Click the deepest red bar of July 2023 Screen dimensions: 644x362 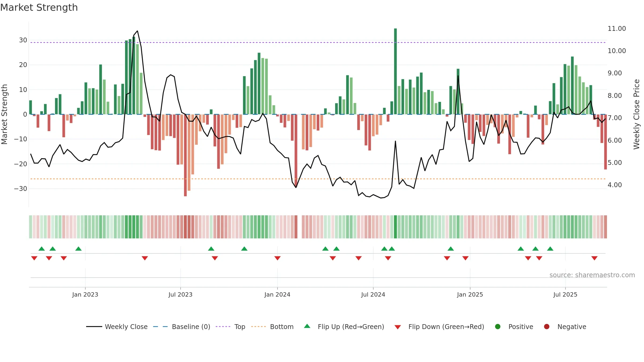coord(185,155)
